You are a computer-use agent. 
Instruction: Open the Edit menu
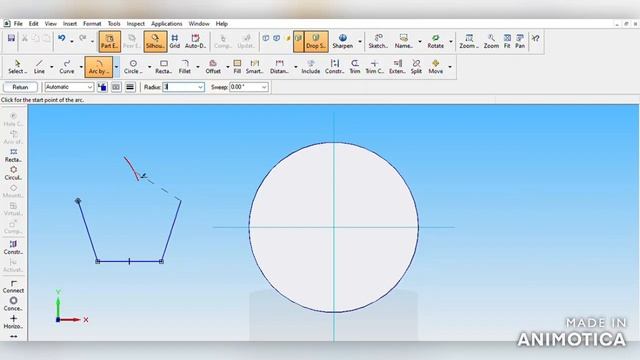(33, 24)
